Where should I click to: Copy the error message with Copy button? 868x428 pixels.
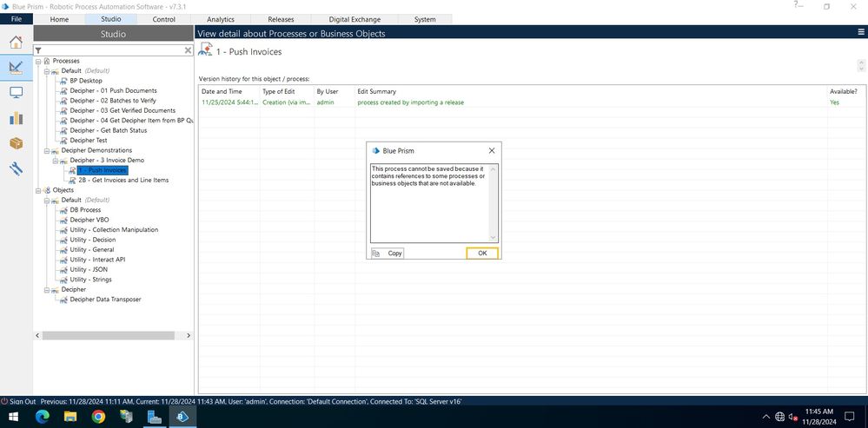coord(388,254)
